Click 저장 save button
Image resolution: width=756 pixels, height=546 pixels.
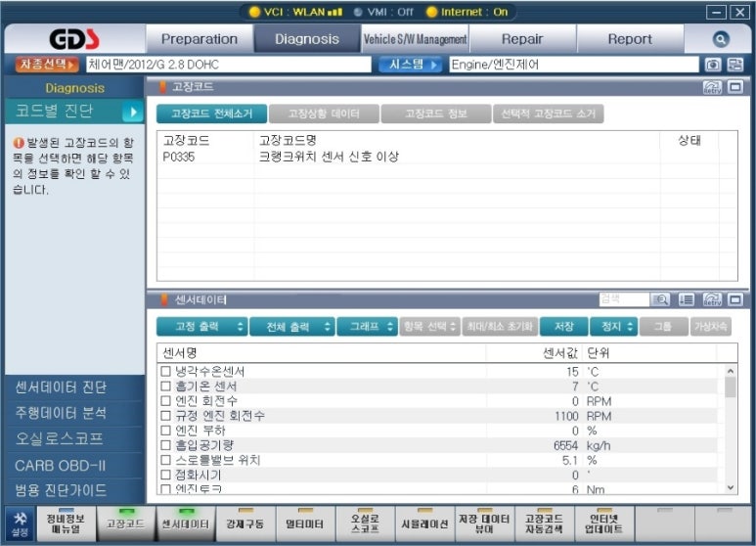tap(564, 327)
